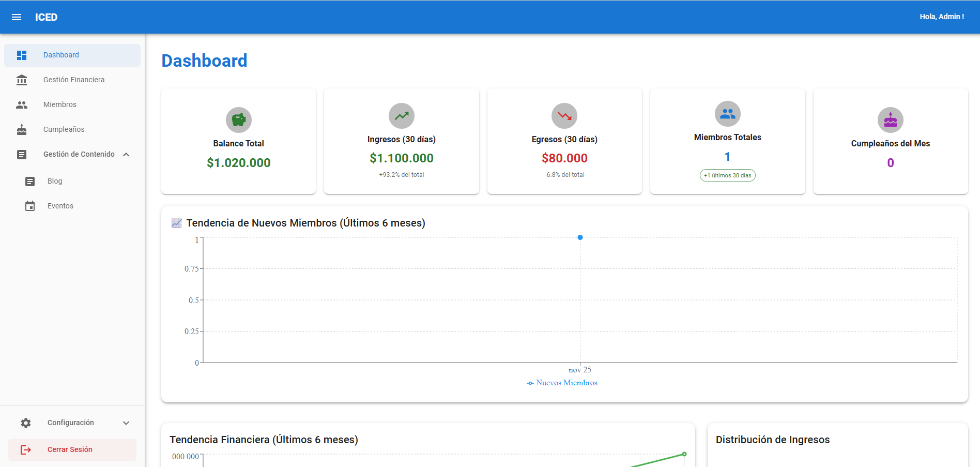Open the Blog submenu item
This screenshot has height=467, width=980.
click(x=72, y=181)
